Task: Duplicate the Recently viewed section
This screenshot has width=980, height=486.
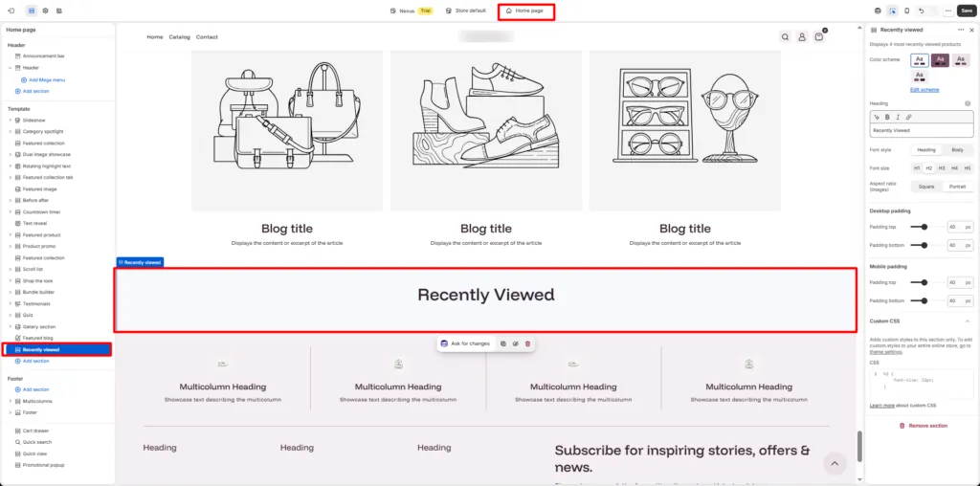Action: pos(503,343)
